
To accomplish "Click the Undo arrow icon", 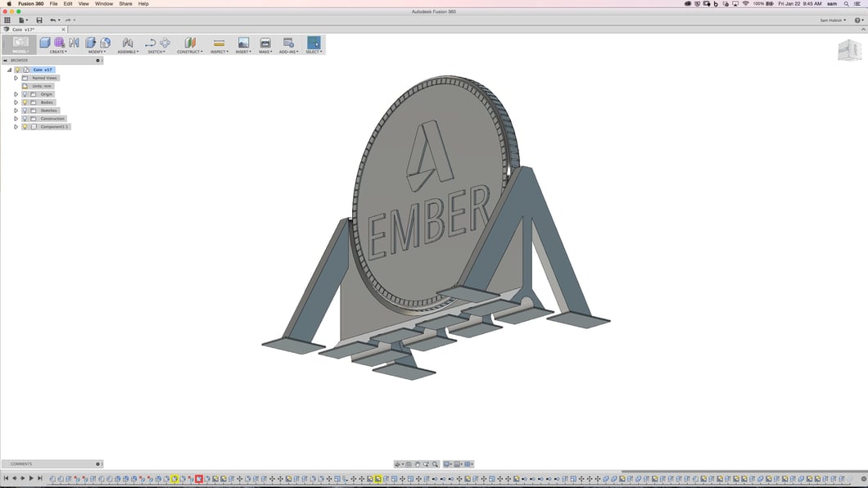I will (53, 20).
